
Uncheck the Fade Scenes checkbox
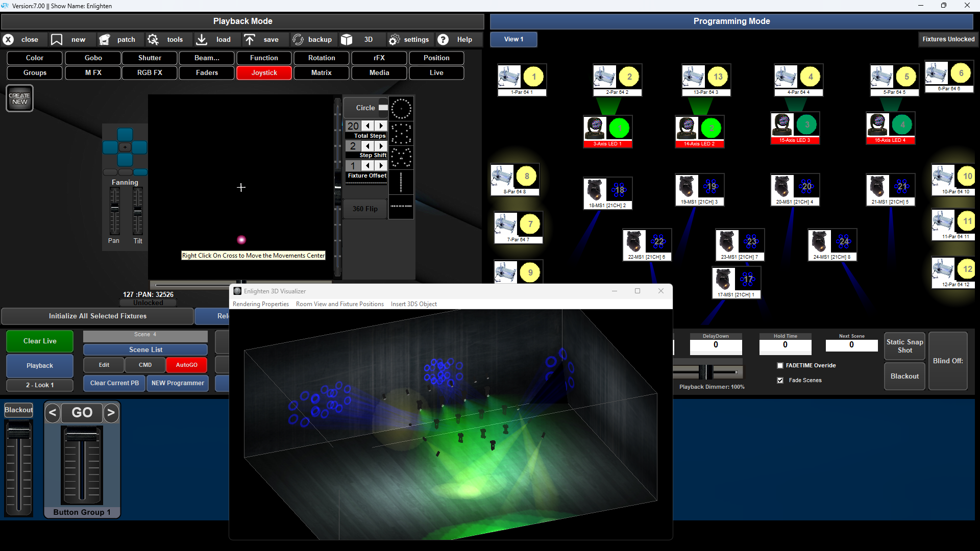780,380
